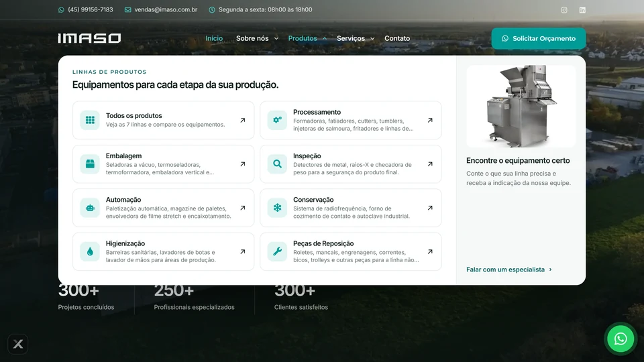Click the 'LINHAS DE PRODUTOS' label
The height and width of the screenshot is (362, 644).
point(109,72)
